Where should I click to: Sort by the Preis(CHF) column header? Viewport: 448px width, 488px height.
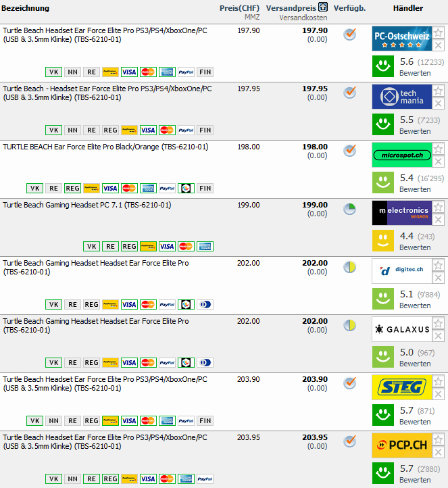tap(239, 8)
